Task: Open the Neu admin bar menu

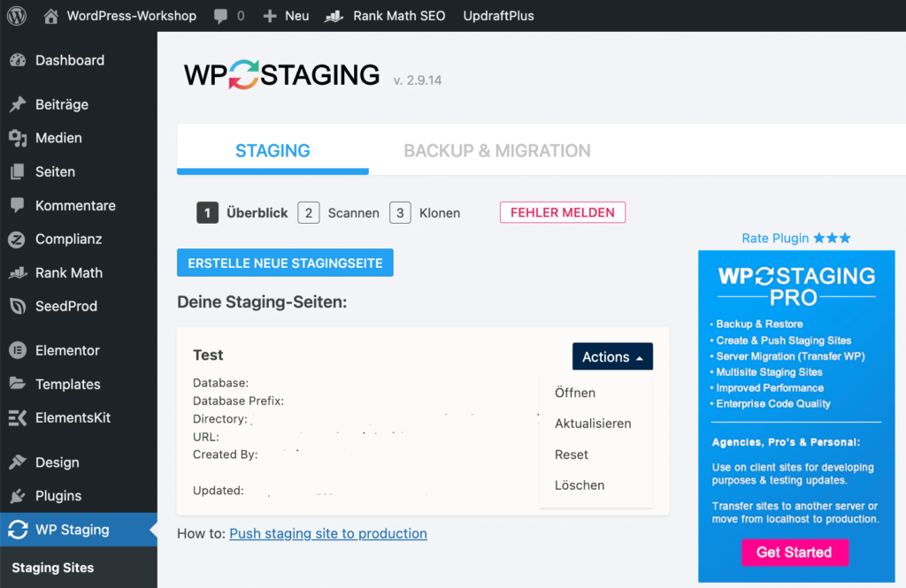Action: pyautogui.click(x=297, y=16)
